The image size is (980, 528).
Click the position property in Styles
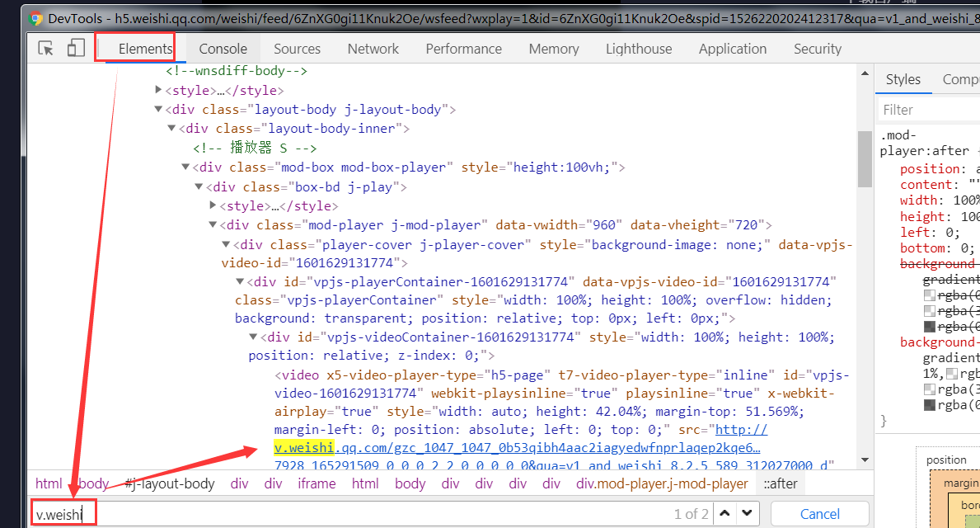[930, 169]
